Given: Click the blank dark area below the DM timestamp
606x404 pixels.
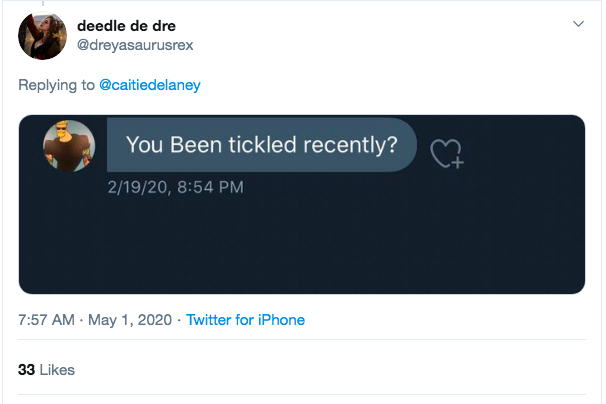Looking at the screenshot, I should 302,245.
